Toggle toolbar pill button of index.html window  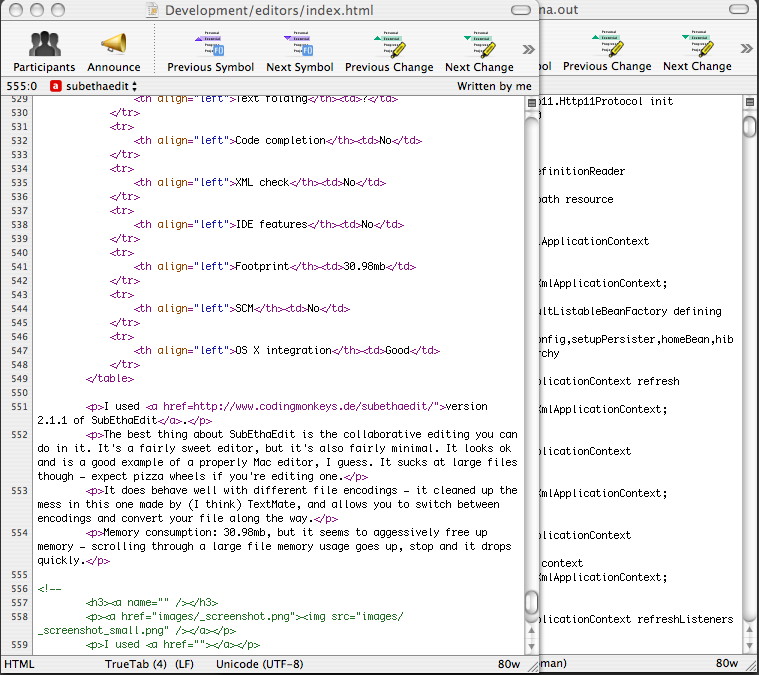point(521,10)
